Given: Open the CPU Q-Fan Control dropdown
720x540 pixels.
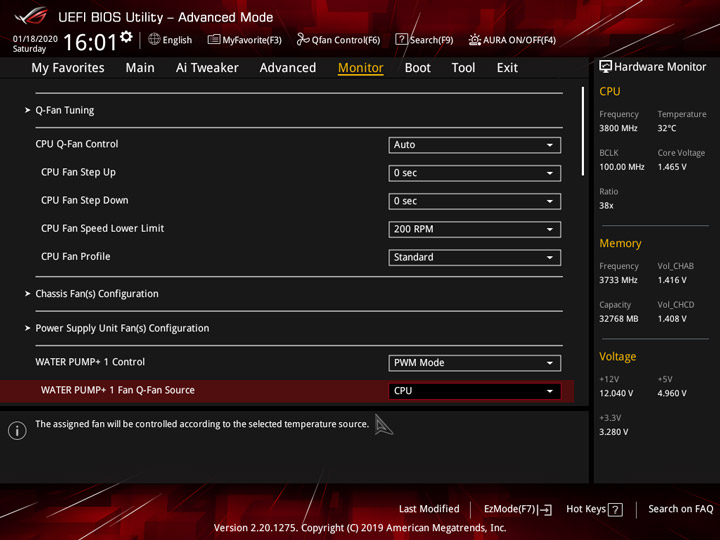Looking at the screenshot, I should (x=474, y=145).
